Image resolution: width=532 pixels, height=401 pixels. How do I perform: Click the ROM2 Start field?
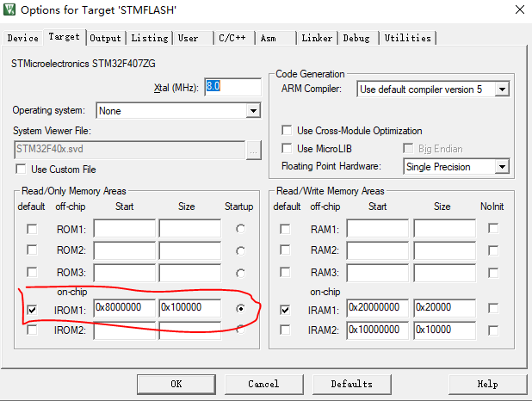(125, 250)
